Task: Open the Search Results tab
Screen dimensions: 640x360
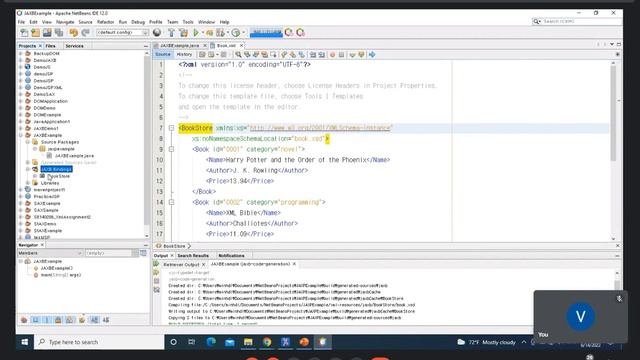Action: tap(193, 256)
